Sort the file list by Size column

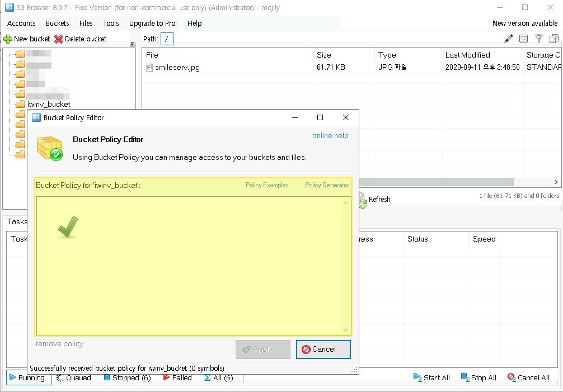pos(344,55)
